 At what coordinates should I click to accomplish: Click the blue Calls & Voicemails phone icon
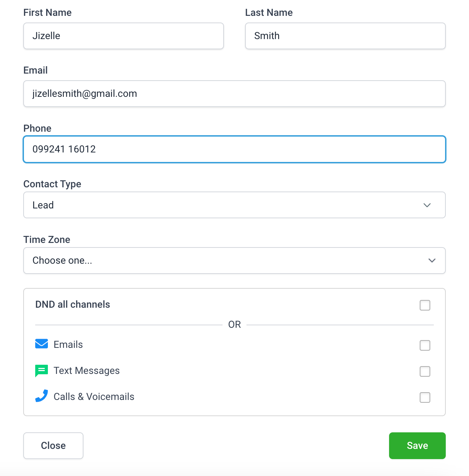(42, 396)
